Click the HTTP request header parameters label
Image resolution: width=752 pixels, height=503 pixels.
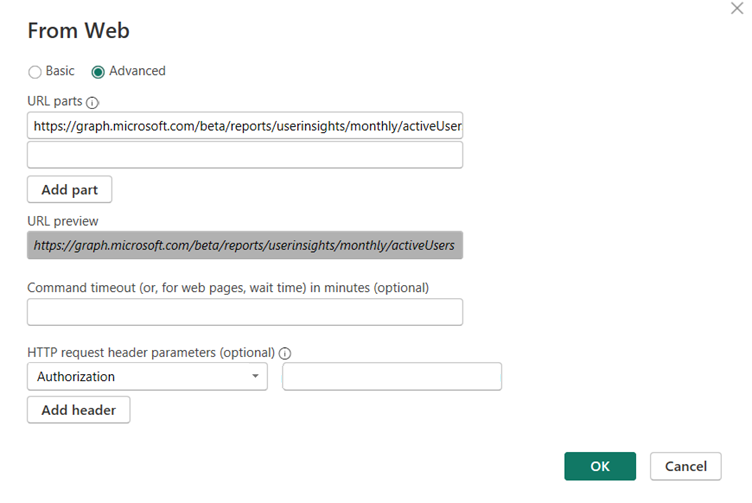coord(151,353)
